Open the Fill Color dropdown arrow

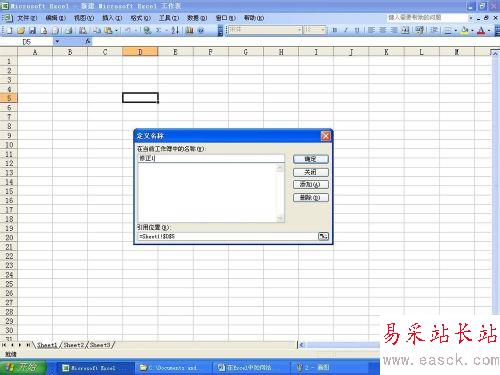(472, 31)
